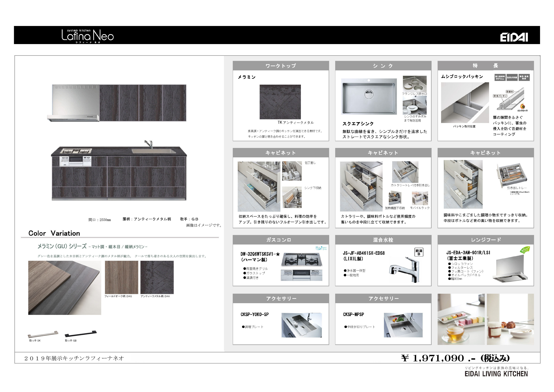Click the 中段水切りプレート sink photo
This screenshot has height=392, width=554.
coord(403,325)
